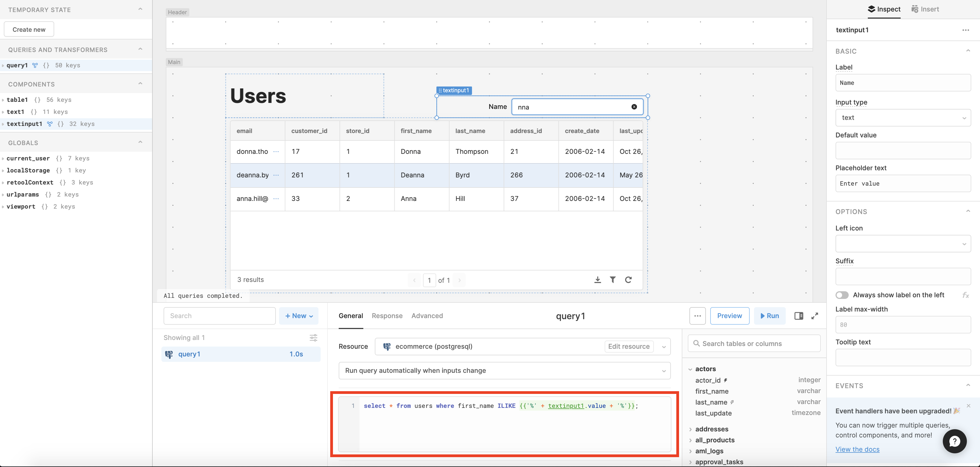Click the Placeholder text field

pyautogui.click(x=903, y=183)
